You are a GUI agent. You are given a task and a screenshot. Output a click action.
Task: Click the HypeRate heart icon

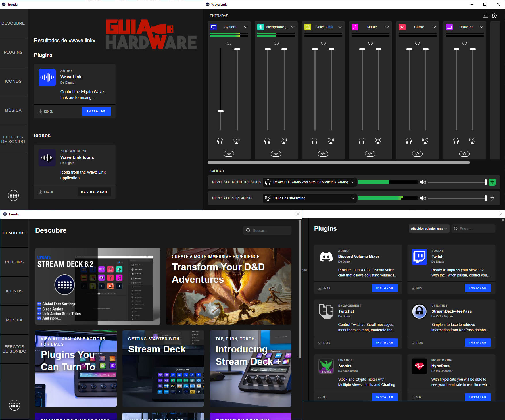click(x=419, y=366)
